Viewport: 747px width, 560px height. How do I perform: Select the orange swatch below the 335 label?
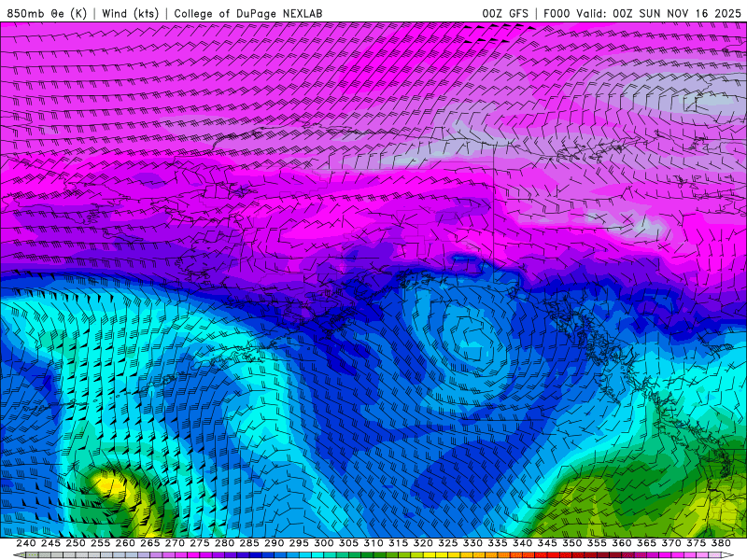point(491,555)
